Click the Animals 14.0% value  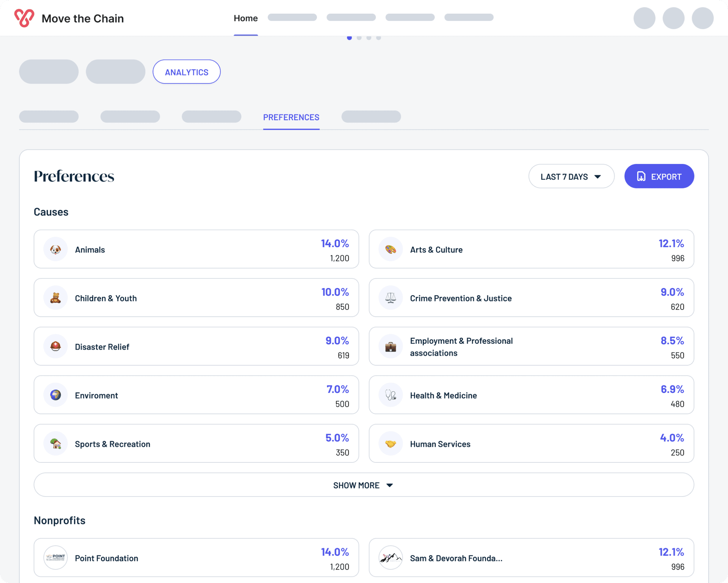pos(335,243)
